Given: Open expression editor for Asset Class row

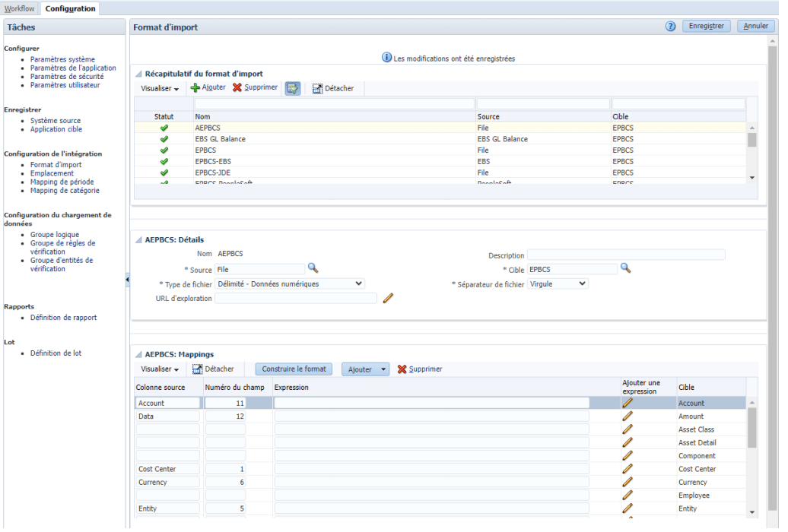Looking at the screenshot, I should [x=628, y=429].
